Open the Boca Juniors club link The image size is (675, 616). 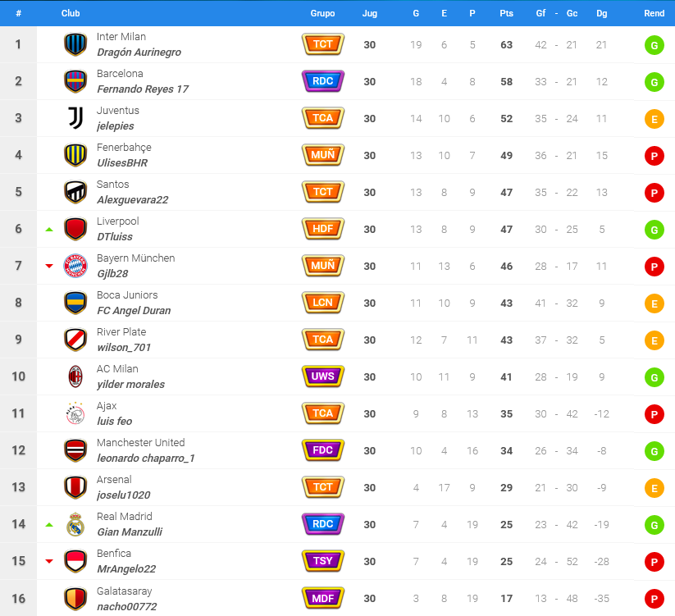coord(127,294)
